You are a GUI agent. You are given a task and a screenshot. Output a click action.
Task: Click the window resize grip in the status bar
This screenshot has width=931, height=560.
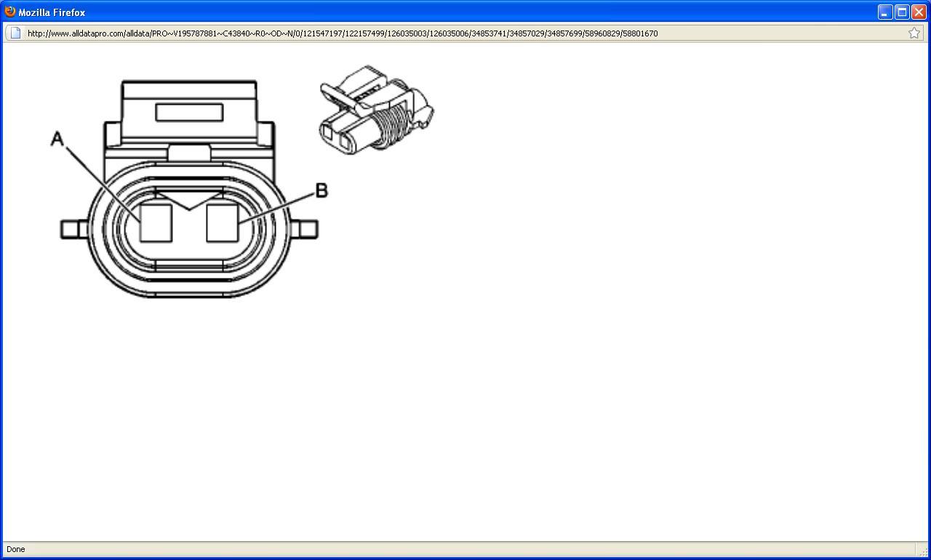coord(922,551)
